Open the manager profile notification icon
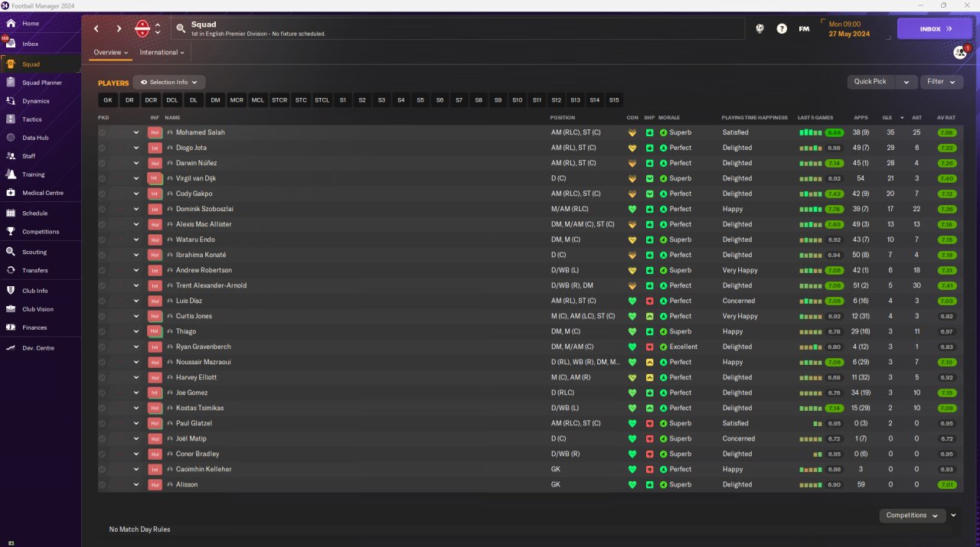Viewport: 980px width, 547px height. point(960,53)
